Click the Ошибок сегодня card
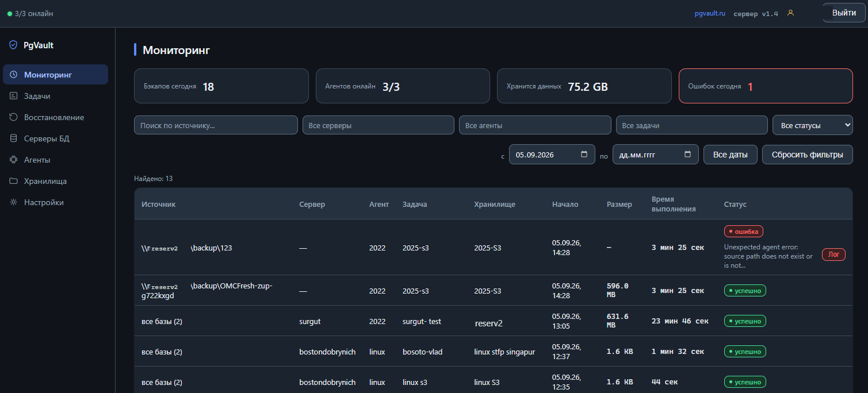 coord(766,86)
